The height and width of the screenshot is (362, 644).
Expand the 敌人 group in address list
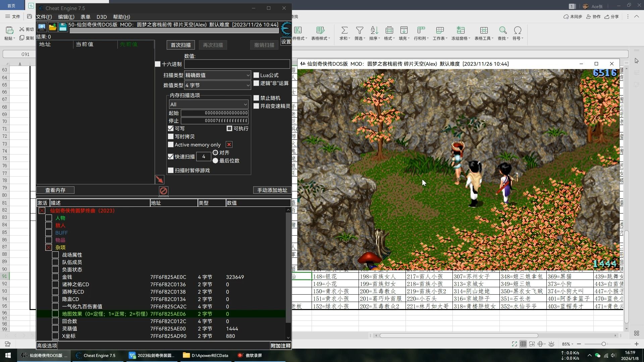49,225
